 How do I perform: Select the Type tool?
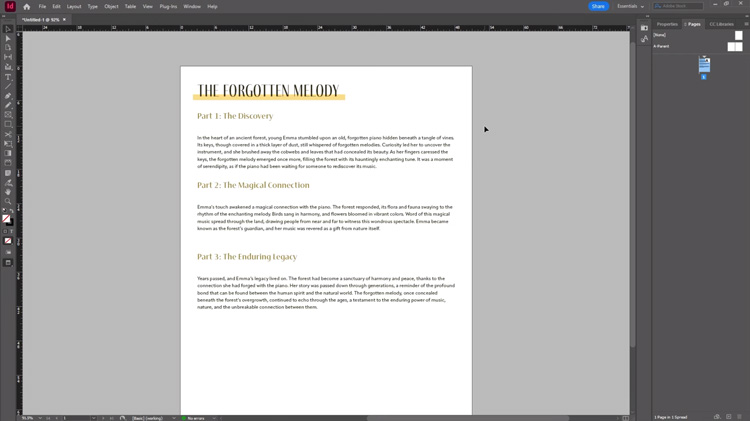pos(8,77)
